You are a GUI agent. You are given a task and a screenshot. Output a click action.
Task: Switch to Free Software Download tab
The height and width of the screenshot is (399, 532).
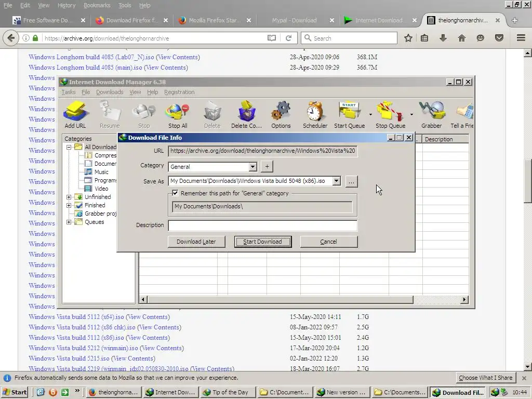(47, 20)
